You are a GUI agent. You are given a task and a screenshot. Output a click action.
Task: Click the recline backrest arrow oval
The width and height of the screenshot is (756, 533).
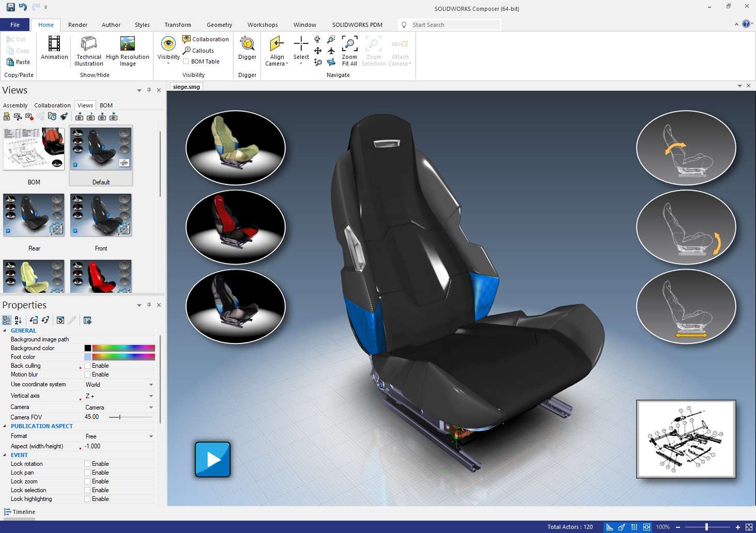(x=686, y=148)
